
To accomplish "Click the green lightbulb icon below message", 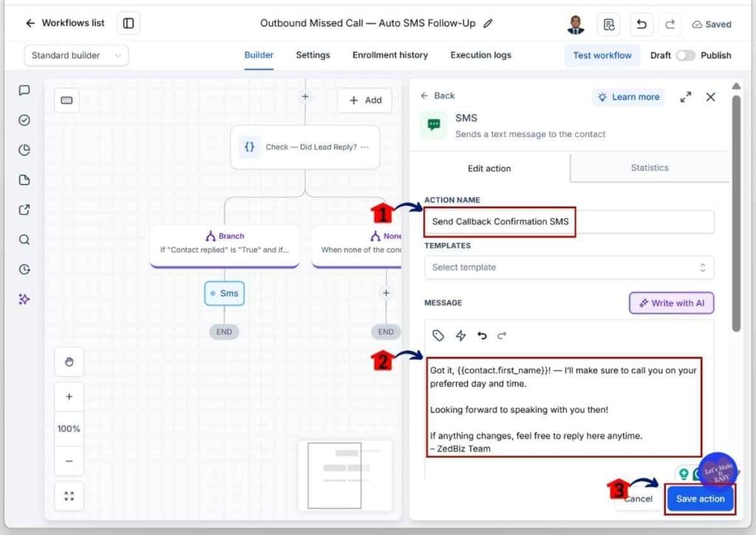I will coord(683,473).
